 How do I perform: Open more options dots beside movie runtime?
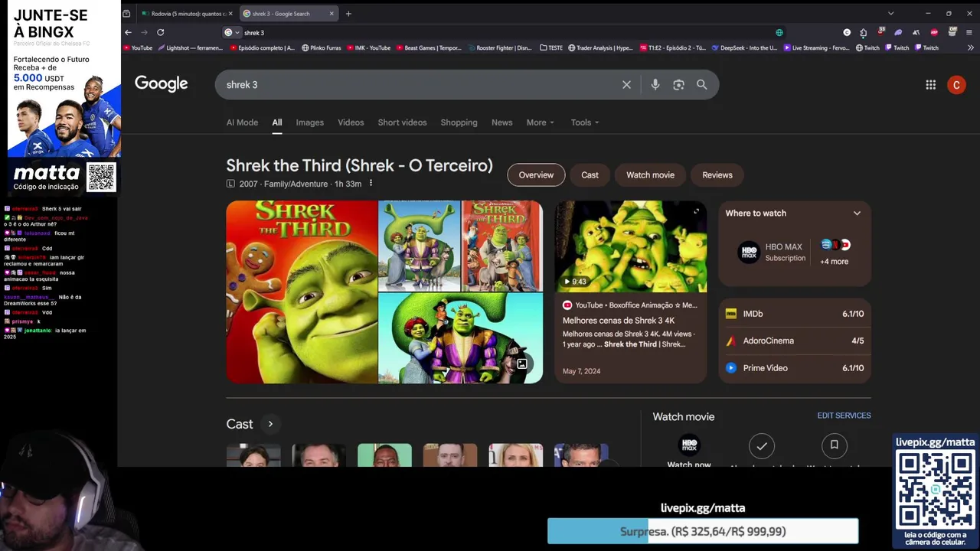click(x=371, y=184)
